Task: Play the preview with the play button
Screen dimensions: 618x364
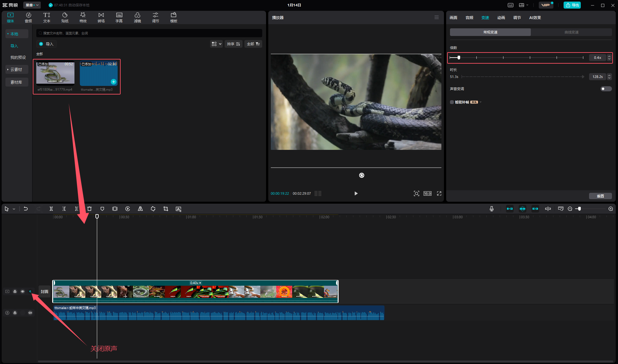Action: 356,193
